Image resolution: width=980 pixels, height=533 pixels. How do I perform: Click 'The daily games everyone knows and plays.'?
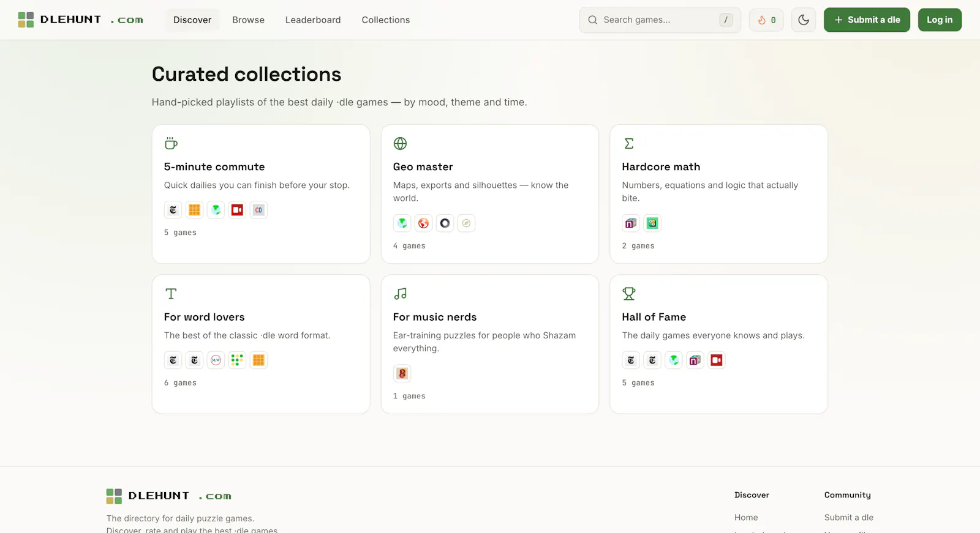714,335
